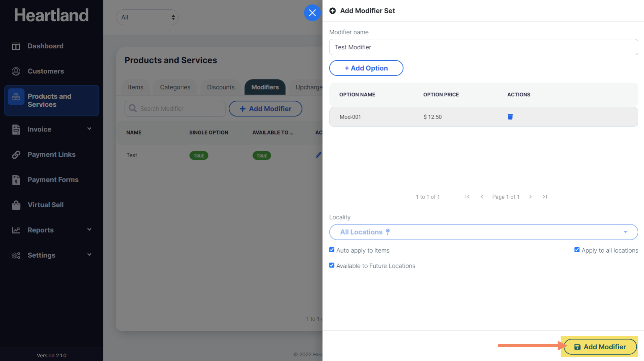Disable Available to Future Locations
The height and width of the screenshot is (361, 644).
[x=332, y=265]
